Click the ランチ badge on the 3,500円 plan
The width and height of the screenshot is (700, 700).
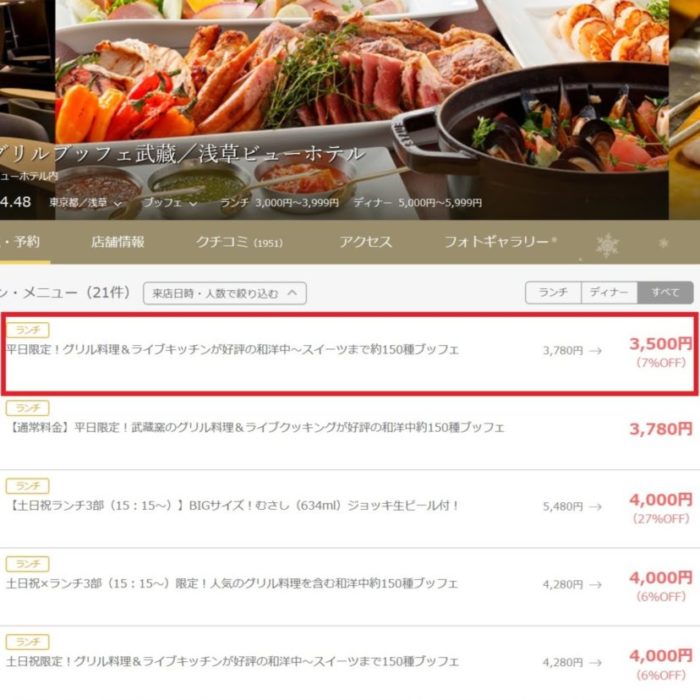tap(28, 330)
